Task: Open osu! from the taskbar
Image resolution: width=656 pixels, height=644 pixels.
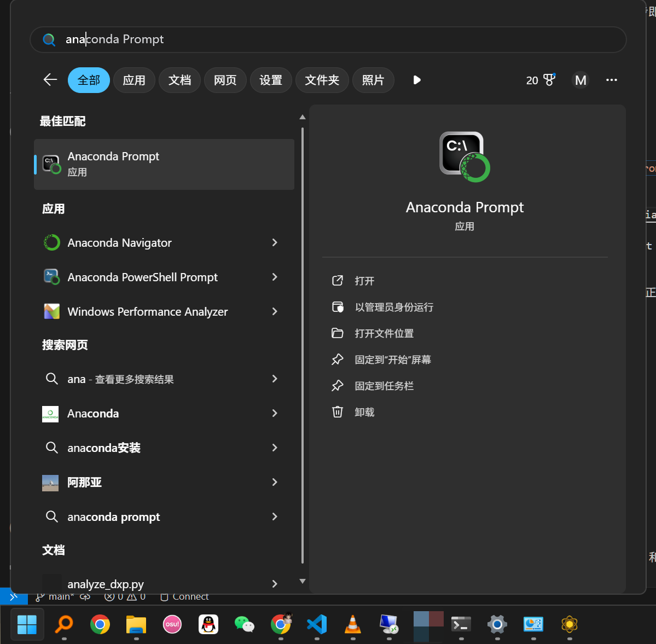Action: point(172,624)
